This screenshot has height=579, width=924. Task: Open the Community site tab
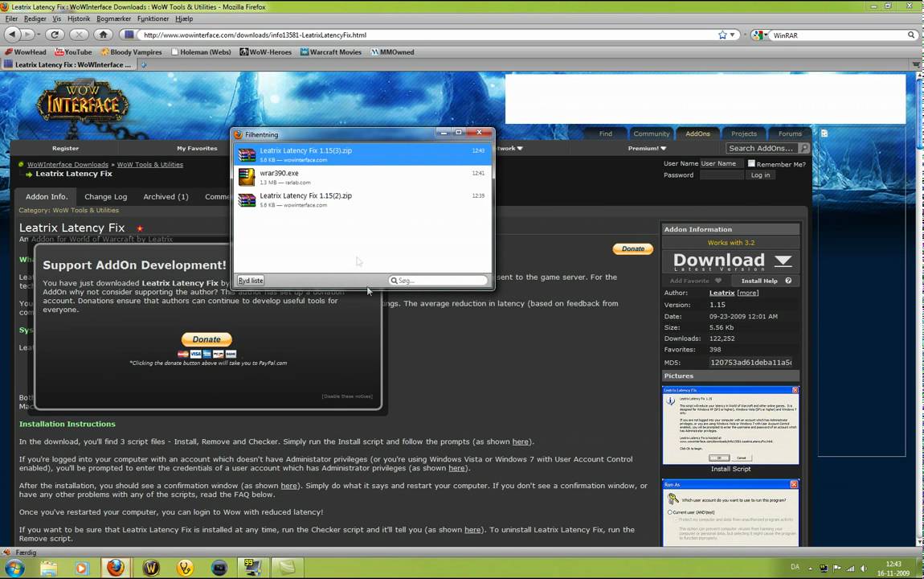651,133
